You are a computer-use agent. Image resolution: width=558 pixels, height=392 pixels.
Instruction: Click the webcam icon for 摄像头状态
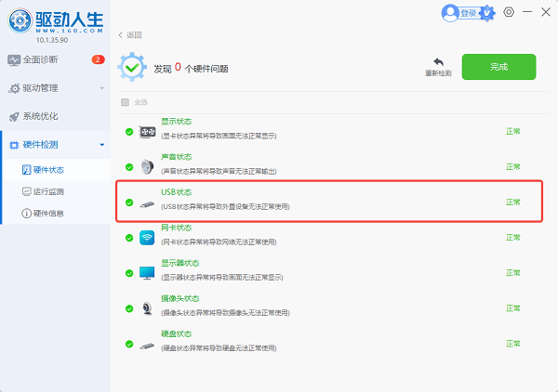(147, 308)
